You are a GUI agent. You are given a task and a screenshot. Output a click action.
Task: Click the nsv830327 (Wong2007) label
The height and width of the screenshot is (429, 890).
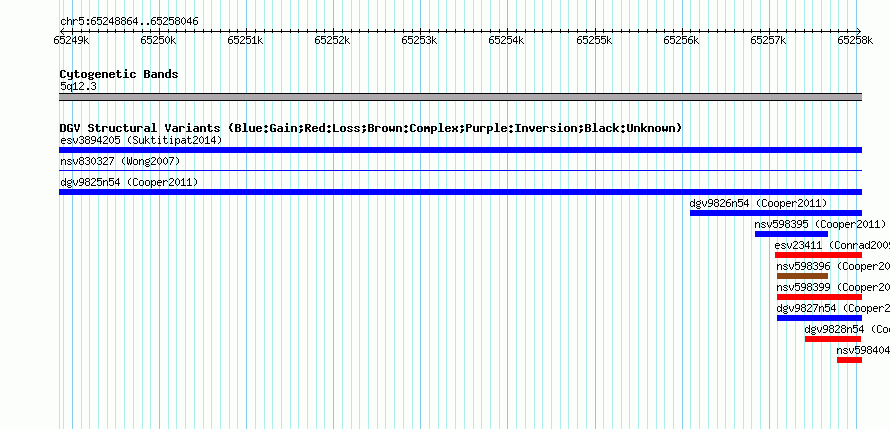120,162
